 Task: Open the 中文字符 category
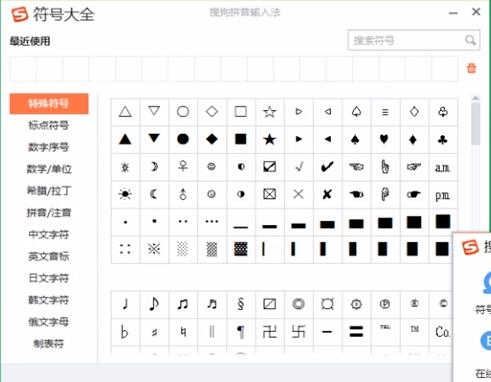tap(49, 234)
